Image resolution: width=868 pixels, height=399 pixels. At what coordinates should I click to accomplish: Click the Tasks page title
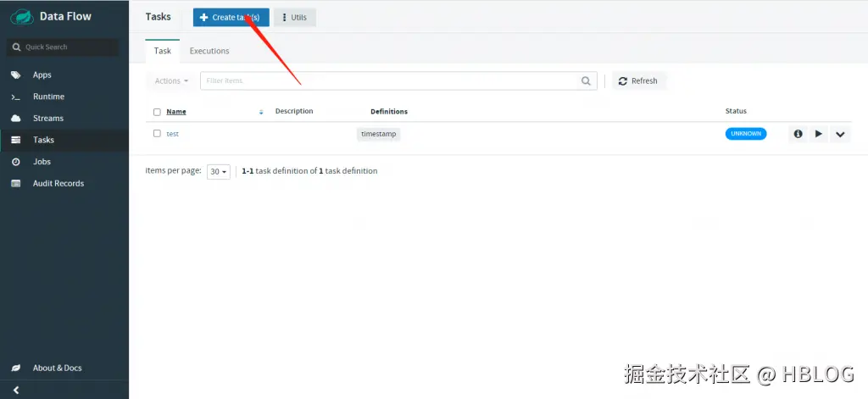coord(159,17)
